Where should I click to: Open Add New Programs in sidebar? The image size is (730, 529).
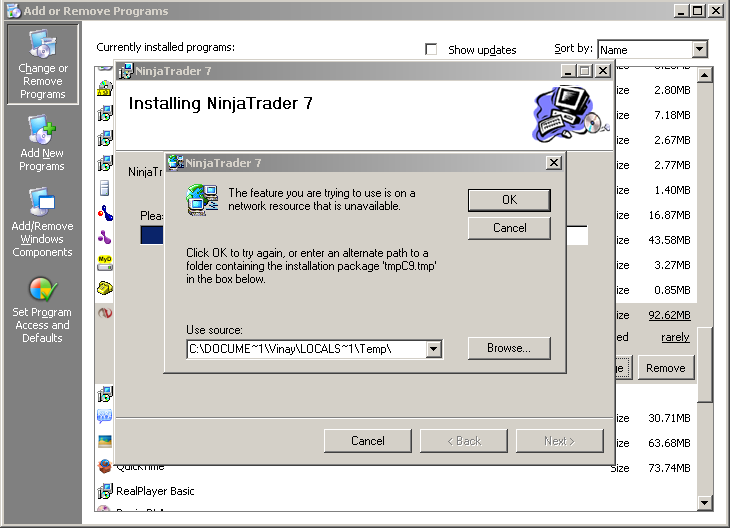[x=42, y=143]
